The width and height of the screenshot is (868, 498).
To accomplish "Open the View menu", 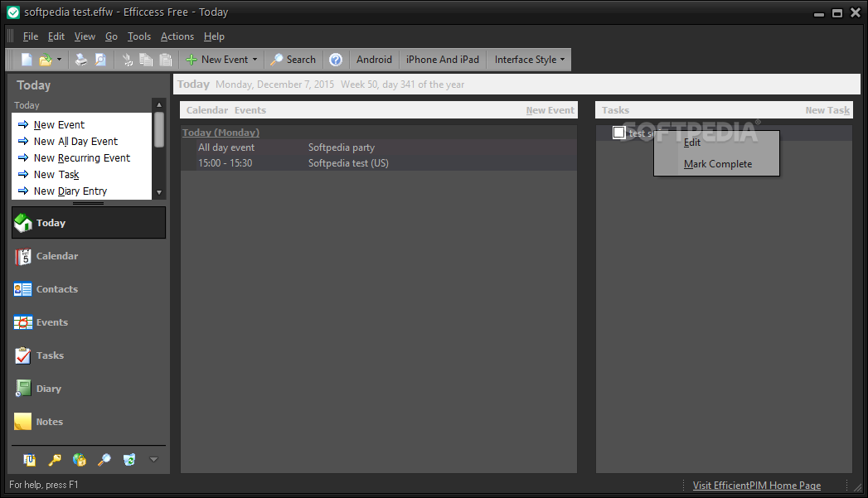I will click(85, 36).
